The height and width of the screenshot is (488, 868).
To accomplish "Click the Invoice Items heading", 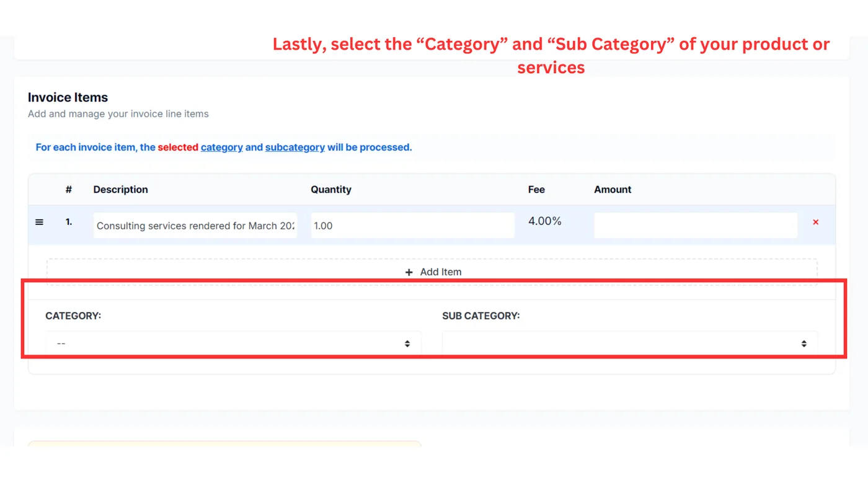I will pos(68,97).
